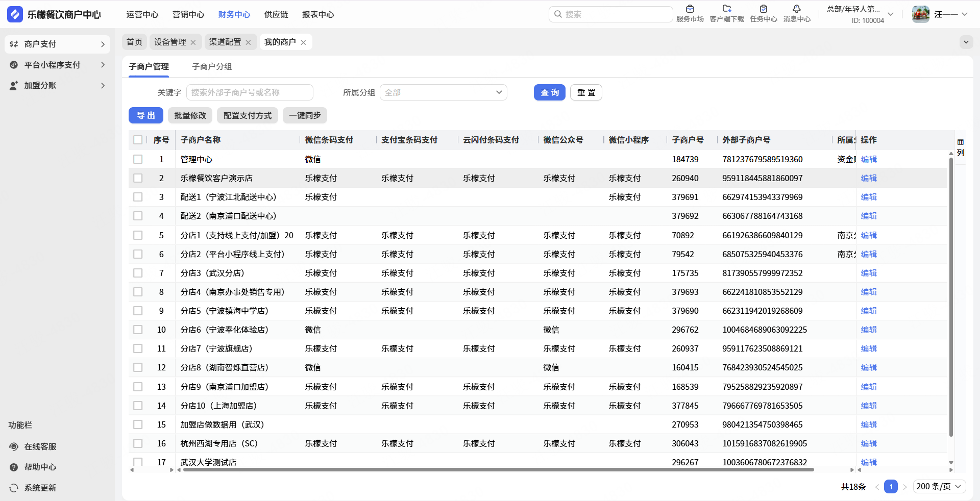Open the 所属分组 dropdown

coord(443,92)
